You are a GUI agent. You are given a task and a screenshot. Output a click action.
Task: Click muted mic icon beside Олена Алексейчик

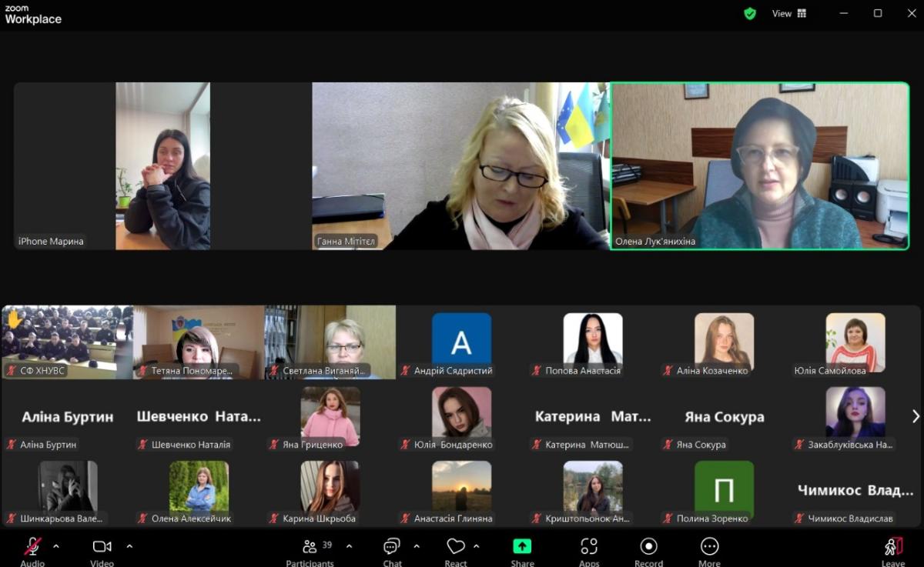(x=143, y=519)
